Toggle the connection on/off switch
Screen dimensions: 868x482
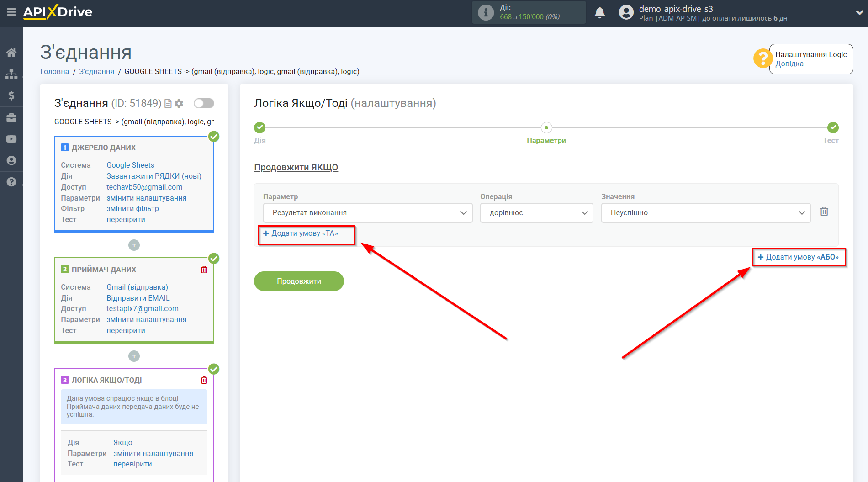[x=204, y=103]
